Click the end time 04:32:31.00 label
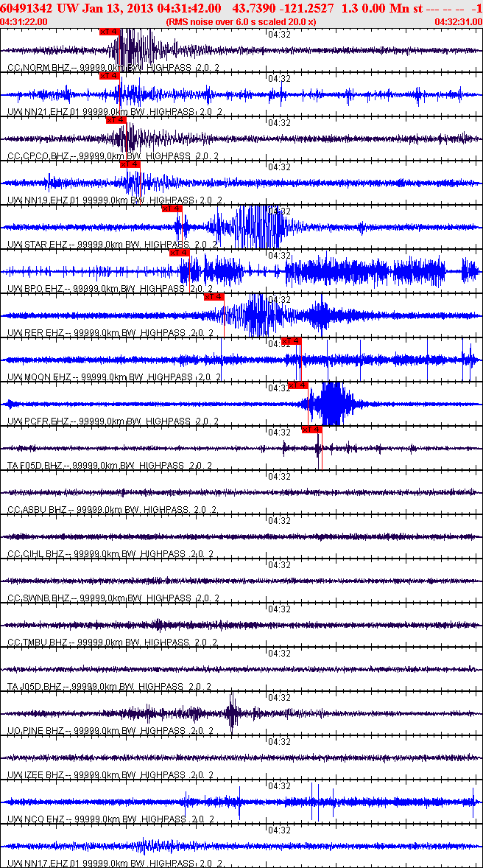 pos(458,21)
